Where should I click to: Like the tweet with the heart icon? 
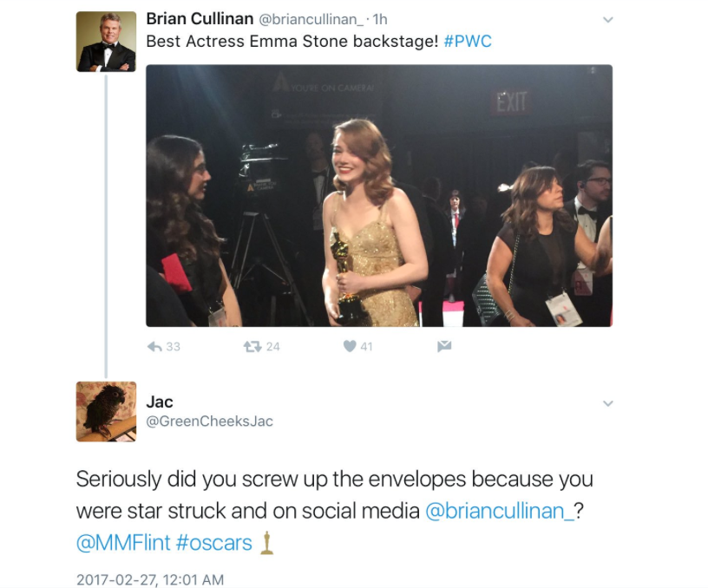[x=350, y=346]
